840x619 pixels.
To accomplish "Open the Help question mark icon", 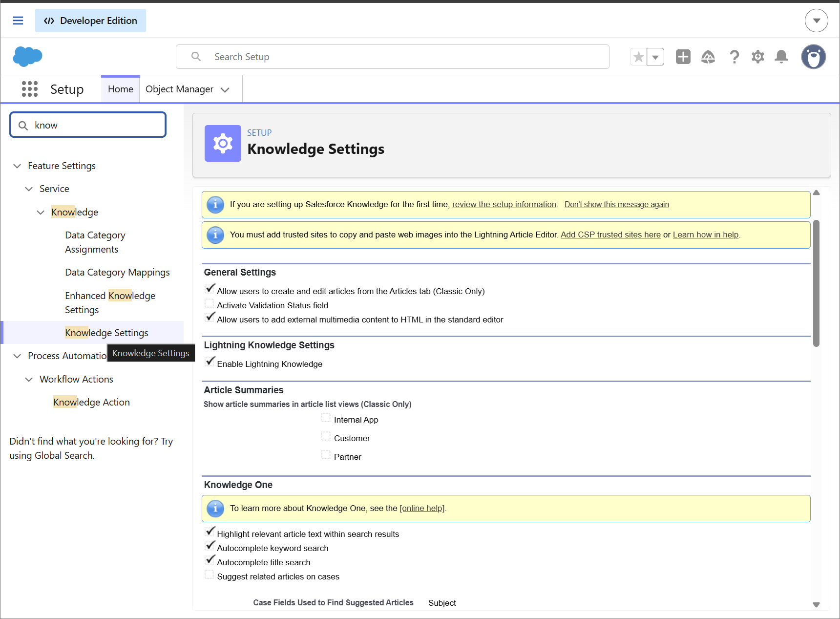I will point(734,57).
